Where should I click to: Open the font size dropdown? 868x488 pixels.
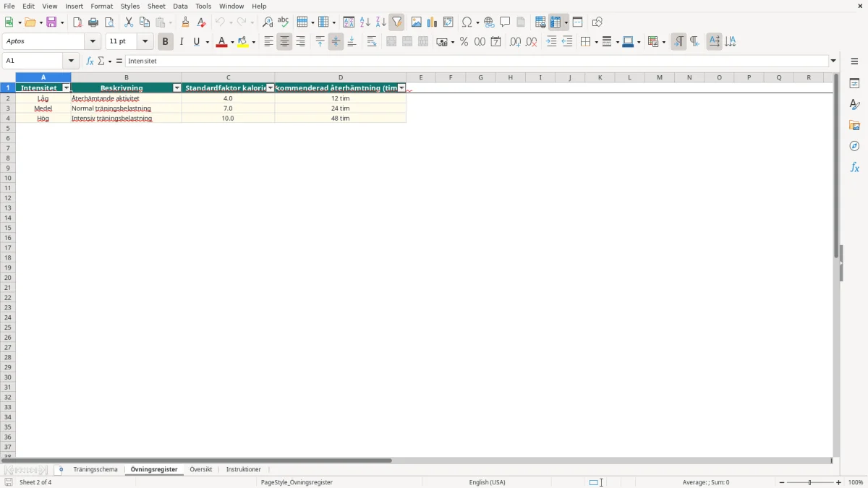point(145,42)
